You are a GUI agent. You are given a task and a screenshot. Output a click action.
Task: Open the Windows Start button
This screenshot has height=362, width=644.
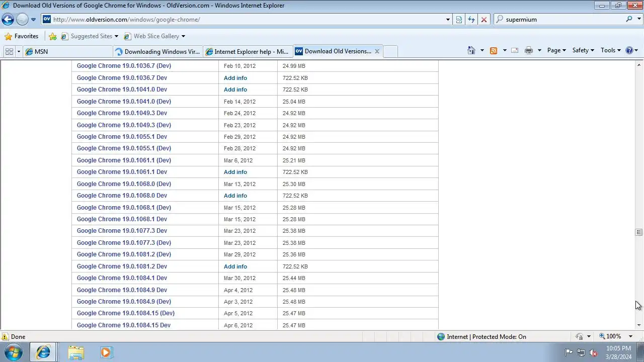pos(13,352)
